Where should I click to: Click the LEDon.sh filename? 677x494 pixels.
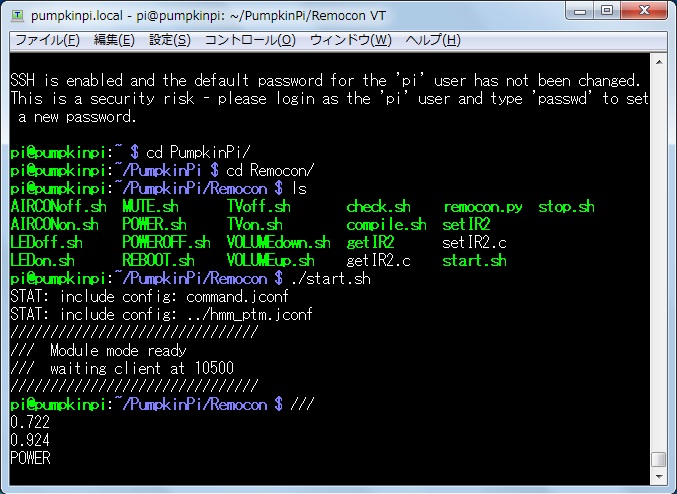click(x=42, y=261)
